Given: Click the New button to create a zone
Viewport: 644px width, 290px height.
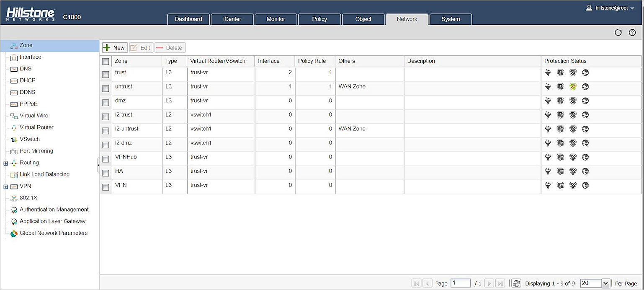Looking at the screenshot, I should [x=114, y=47].
